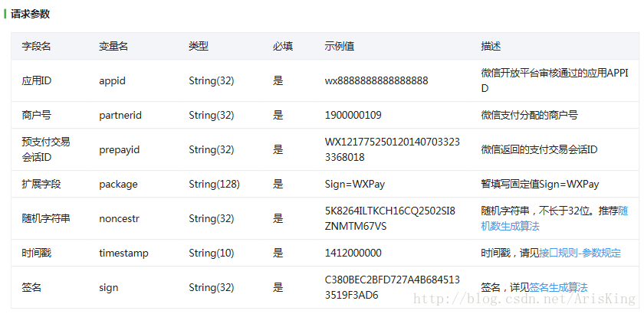
Task: Select the Sign=WXPay example value
Action: pyautogui.click(x=354, y=185)
